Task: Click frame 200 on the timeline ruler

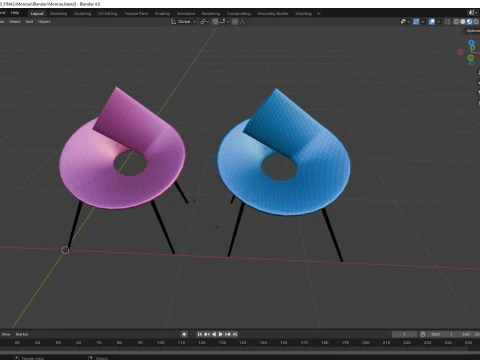Action: (x=366, y=343)
